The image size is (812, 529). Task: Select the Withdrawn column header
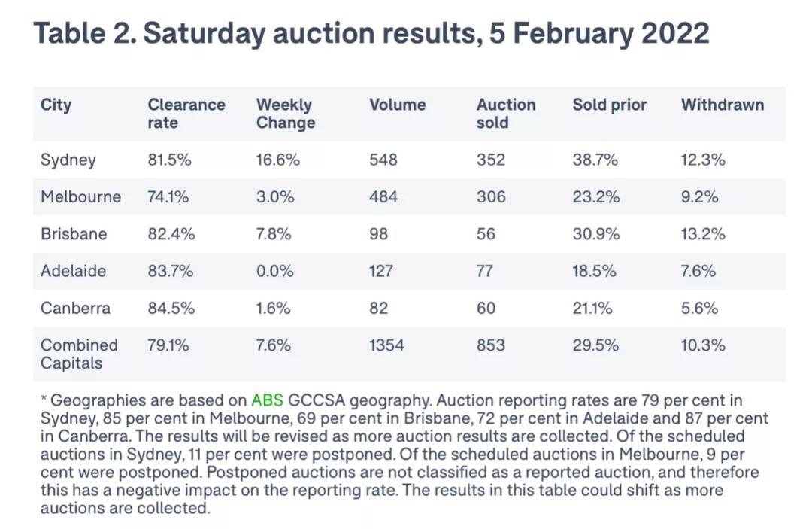[722, 105]
